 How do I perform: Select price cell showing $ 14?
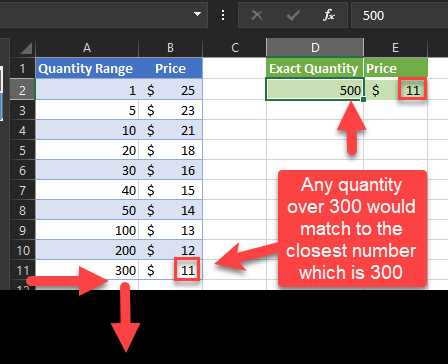(x=170, y=210)
